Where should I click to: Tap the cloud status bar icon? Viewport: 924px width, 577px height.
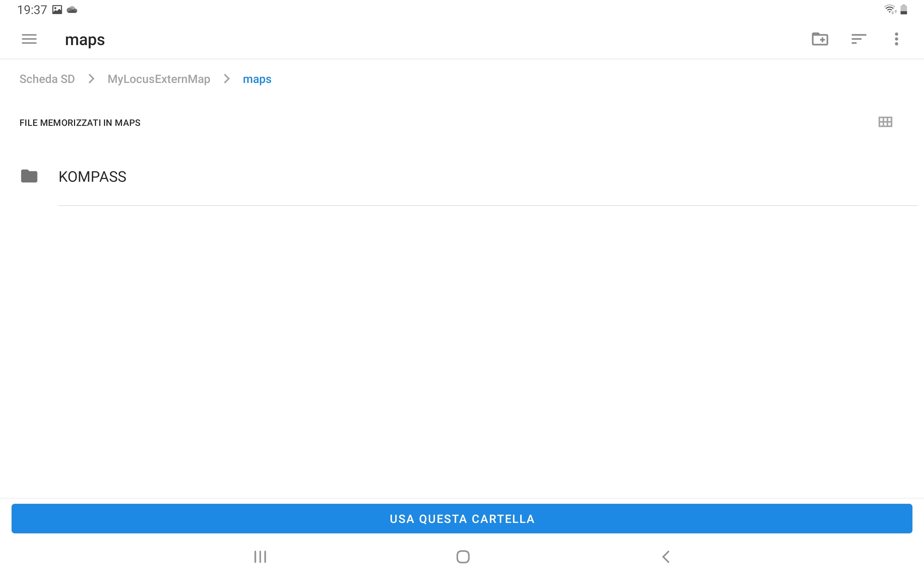coord(72,9)
